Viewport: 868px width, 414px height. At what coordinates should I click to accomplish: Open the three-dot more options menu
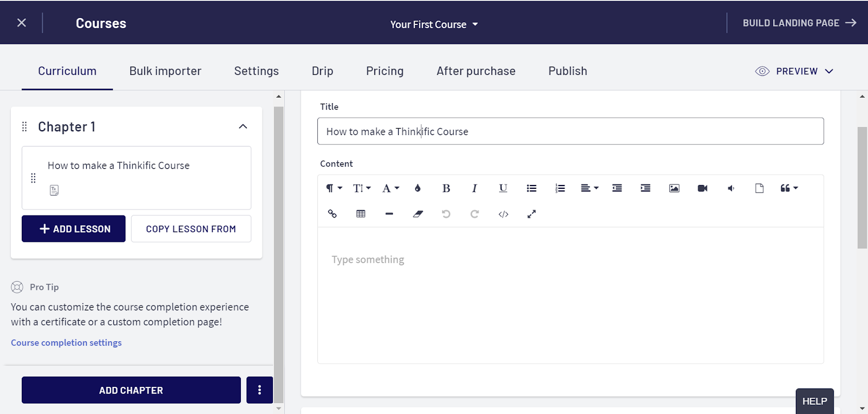tap(259, 390)
